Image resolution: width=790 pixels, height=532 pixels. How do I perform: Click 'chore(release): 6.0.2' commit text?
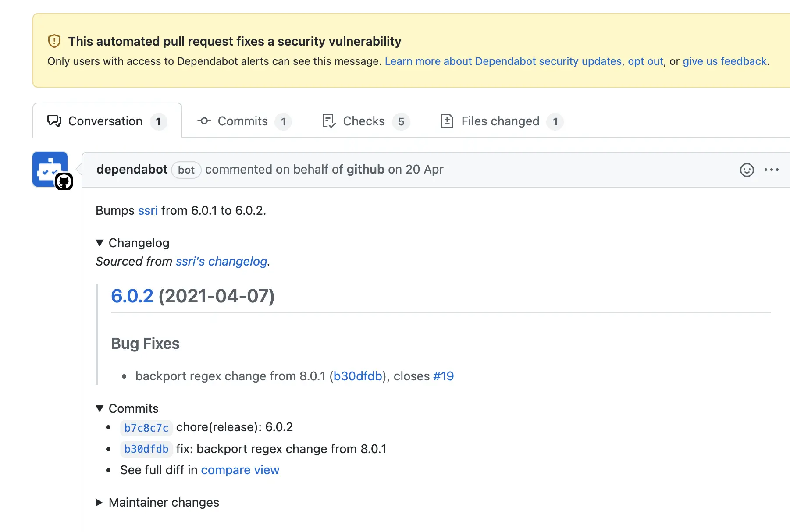coord(235,427)
